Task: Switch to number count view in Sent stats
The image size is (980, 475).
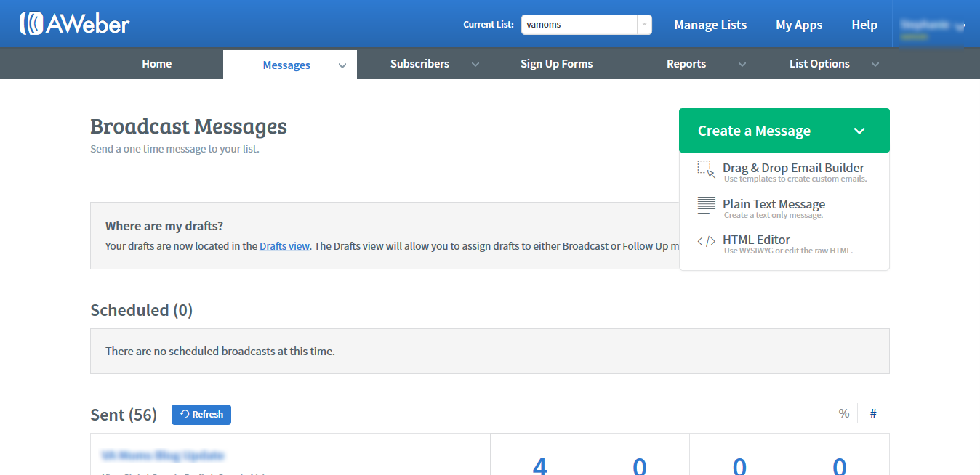Action: [x=873, y=413]
